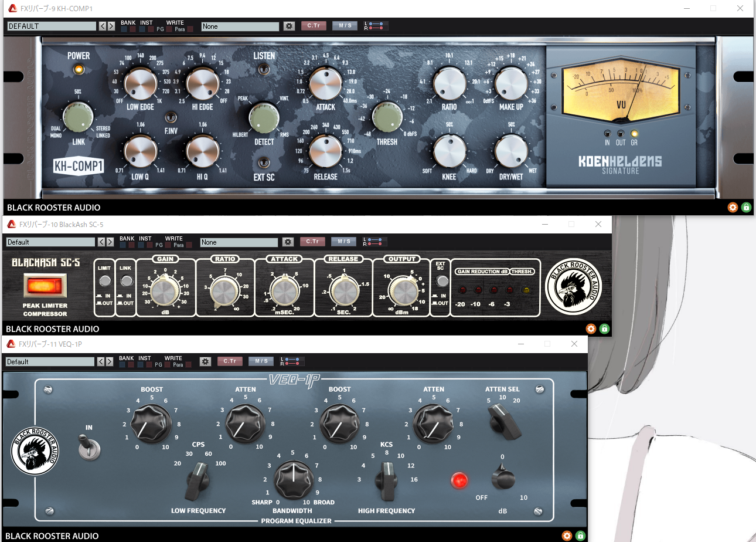The width and height of the screenshot is (756, 542).
Task: Select the GR meter mode under VU meter
Action: (x=634, y=133)
